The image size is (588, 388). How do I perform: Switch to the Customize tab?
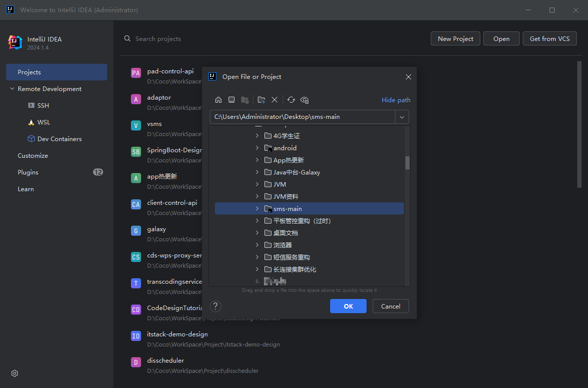pos(33,155)
